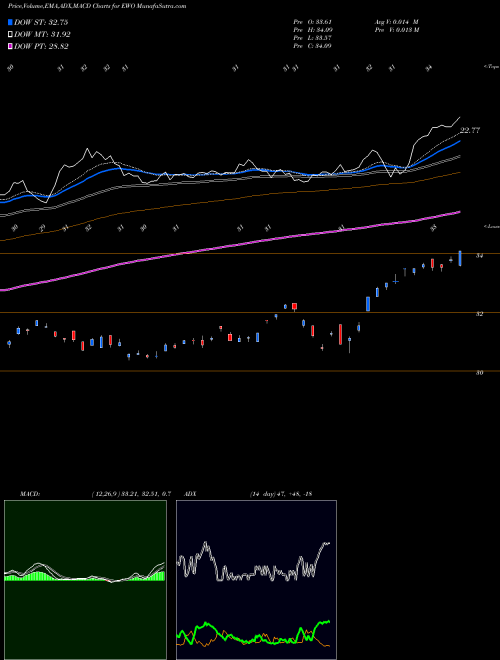The height and width of the screenshot is (660, 500).
Task: Click the 32 price axis label
Action: pyautogui.click(x=479, y=314)
